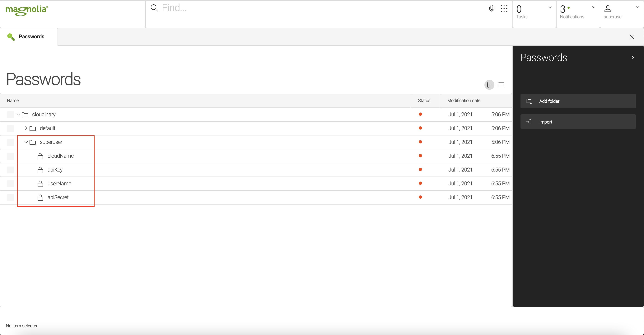Open the app launcher grid icon
This screenshot has height=335, width=644.
pyautogui.click(x=504, y=8)
